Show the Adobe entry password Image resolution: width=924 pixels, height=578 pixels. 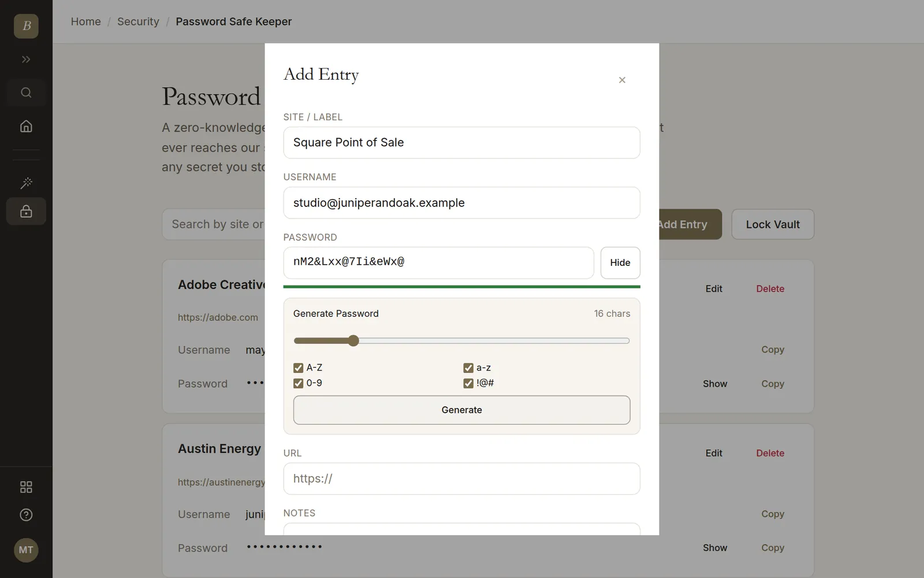click(715, 384)
